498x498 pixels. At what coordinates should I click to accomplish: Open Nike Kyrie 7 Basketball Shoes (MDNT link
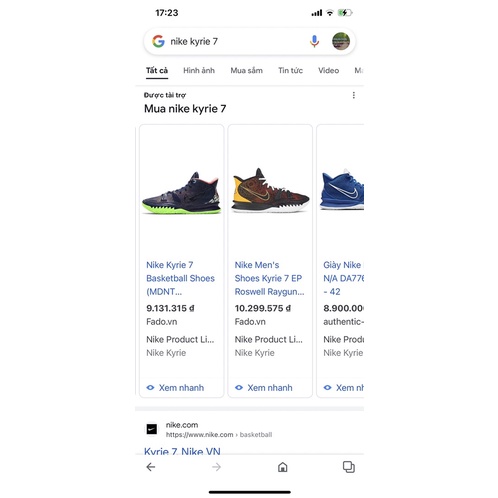coord(180,278)
